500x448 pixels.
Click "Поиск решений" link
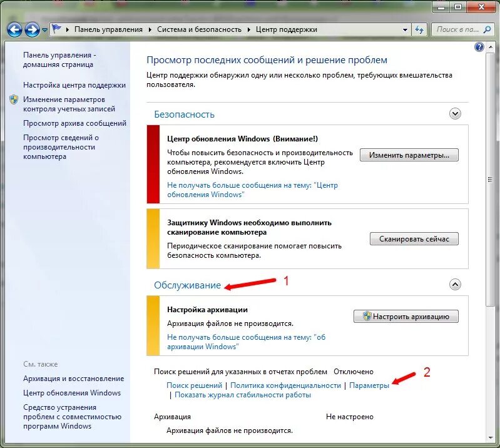(194, 385)
